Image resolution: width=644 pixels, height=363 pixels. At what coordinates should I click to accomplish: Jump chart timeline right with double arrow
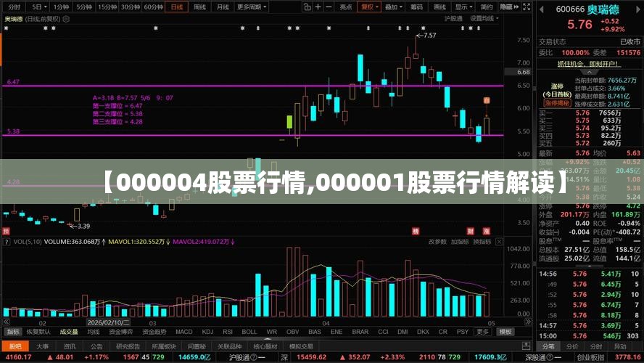529,322
